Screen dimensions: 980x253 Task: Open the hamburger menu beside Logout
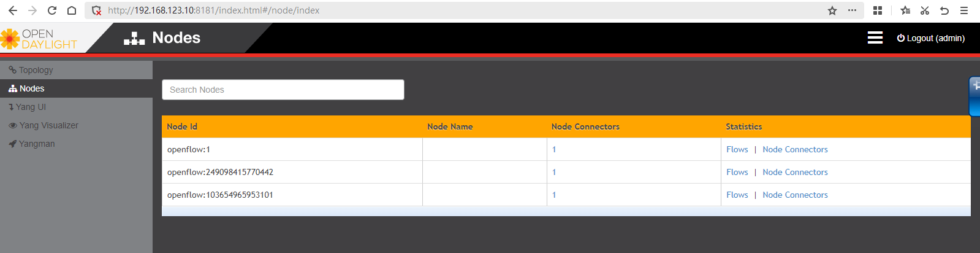coord(875,37)
